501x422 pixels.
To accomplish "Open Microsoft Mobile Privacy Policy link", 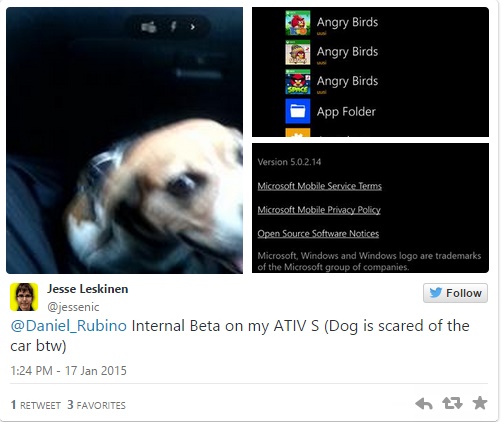I will click(319, 210).
